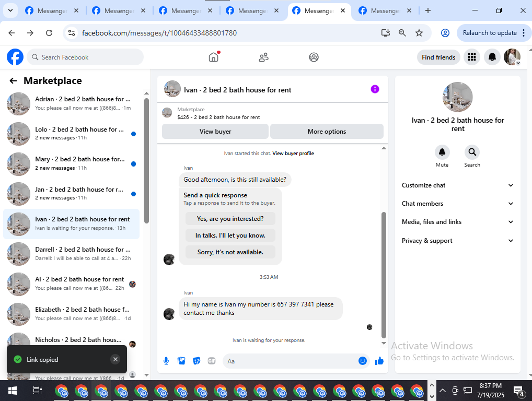Image resolution: width=532 pixels, height=401 pixels.
Task: Open the tab search dropdown arrow
Action: tap(10, 10)
